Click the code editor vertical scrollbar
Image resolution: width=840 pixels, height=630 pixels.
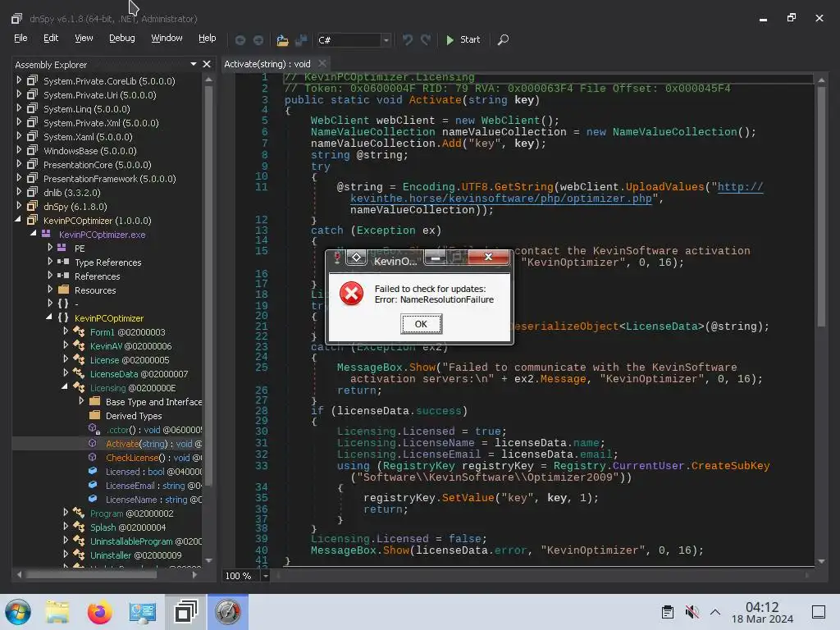point(821,206)
